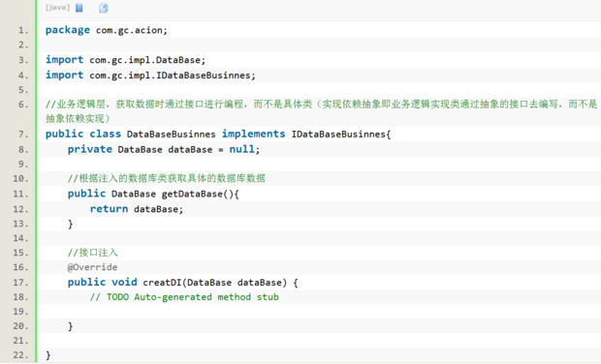The width and height of the screenshot is (601, 364).
Task: Click the [java] language label
Action: pos(57,8)
